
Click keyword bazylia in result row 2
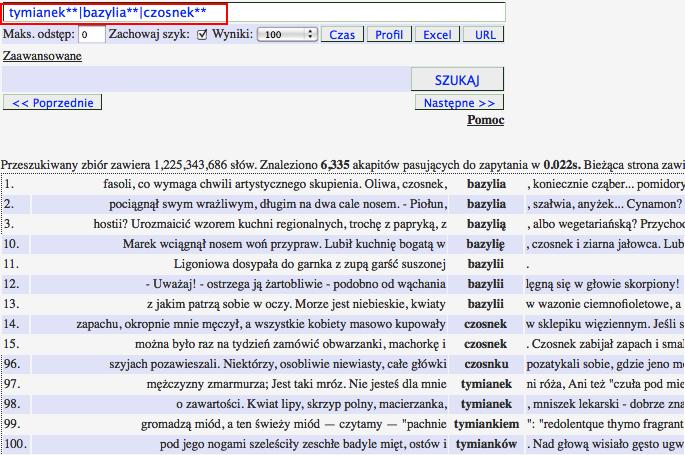click(x=486, y=204)
